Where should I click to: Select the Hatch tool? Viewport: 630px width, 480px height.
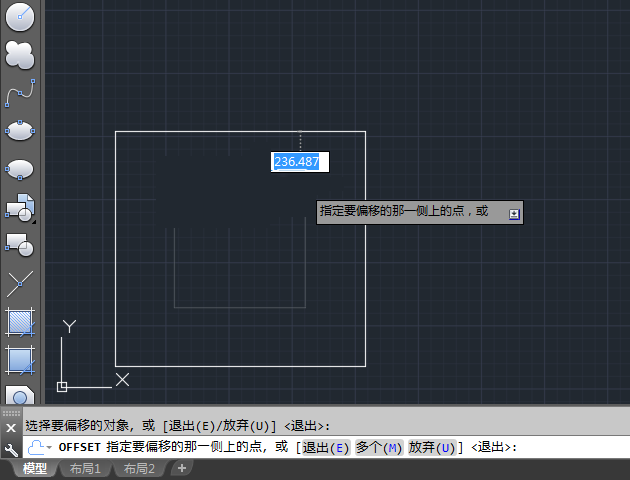[x=20, y=322]
